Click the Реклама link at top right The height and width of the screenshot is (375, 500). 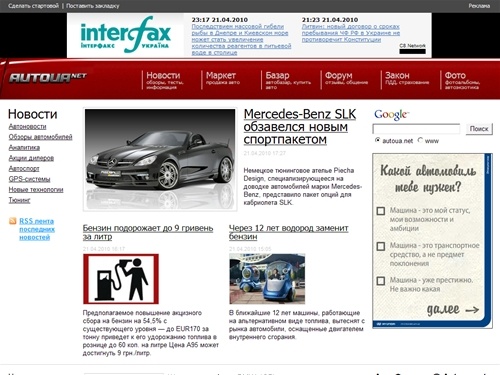[x=479, y=6]
